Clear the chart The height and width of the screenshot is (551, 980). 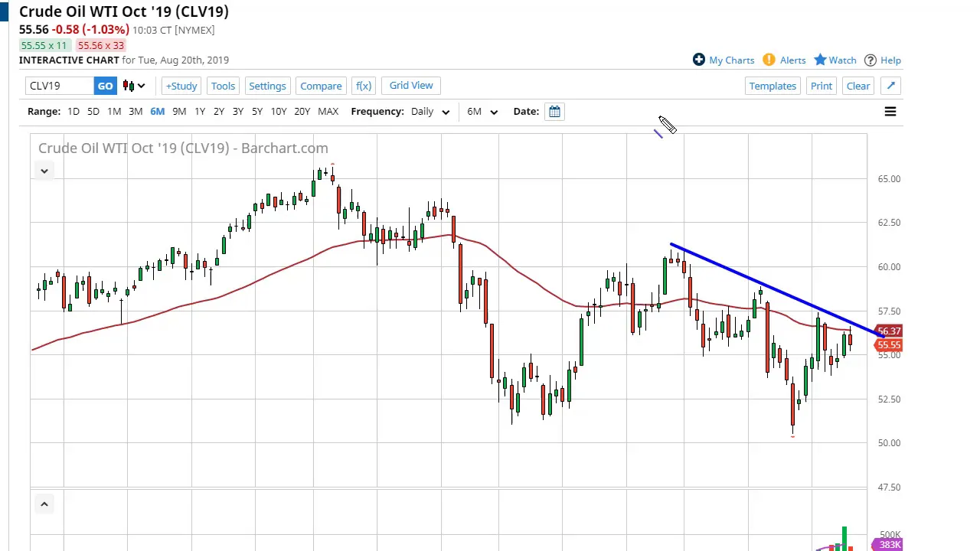tap(858, 86)
